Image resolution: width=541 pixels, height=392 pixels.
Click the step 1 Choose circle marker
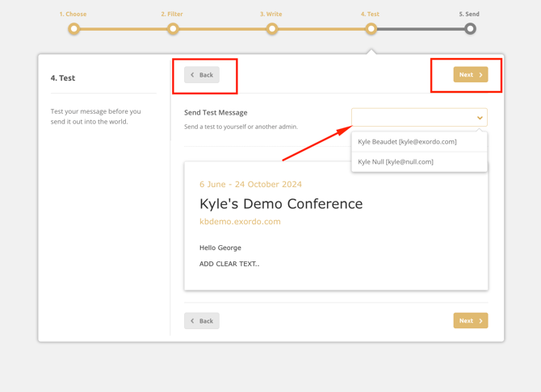click(x=73, y=29)
